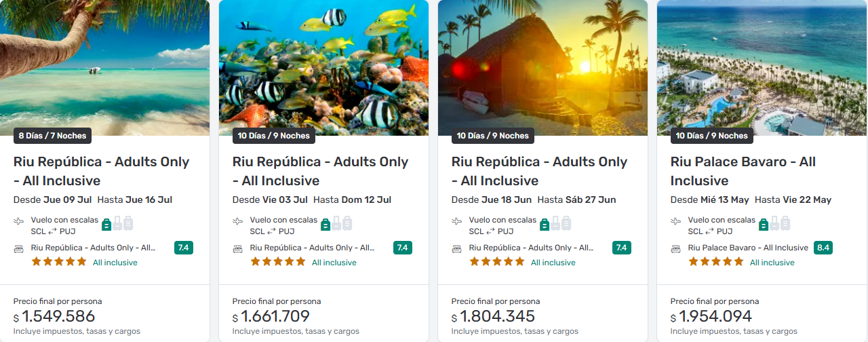
Task: Click green baggage icon in the $1.661.709 package
Action: coord(325,224)
